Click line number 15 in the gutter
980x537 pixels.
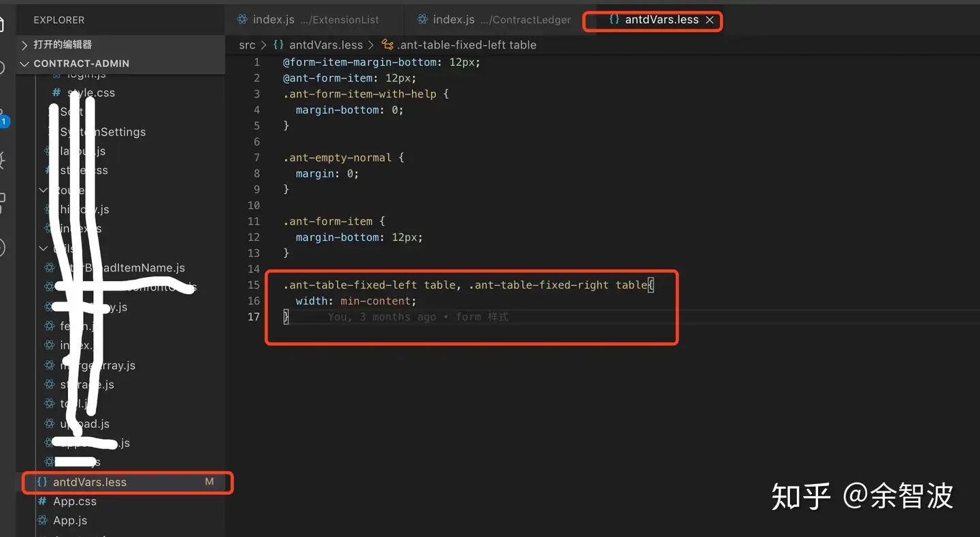click(x=254, y=284)
